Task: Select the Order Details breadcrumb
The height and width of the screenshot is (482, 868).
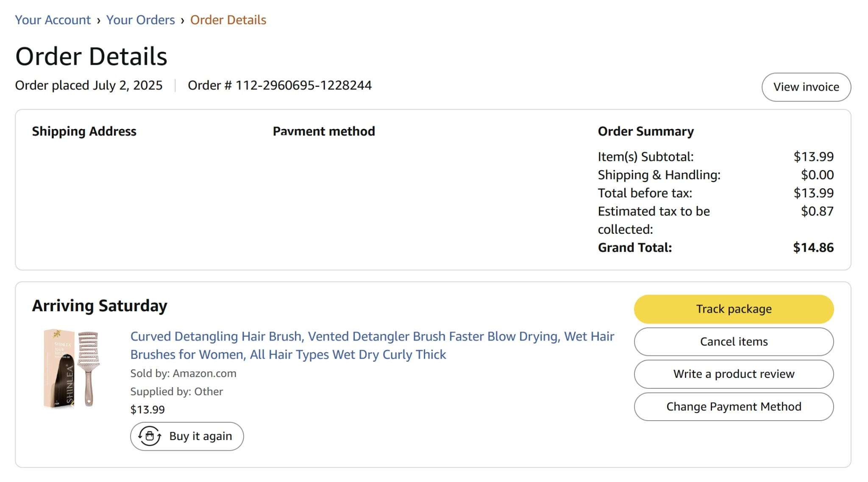Action: pyautogui.click(x=228, y=20)
